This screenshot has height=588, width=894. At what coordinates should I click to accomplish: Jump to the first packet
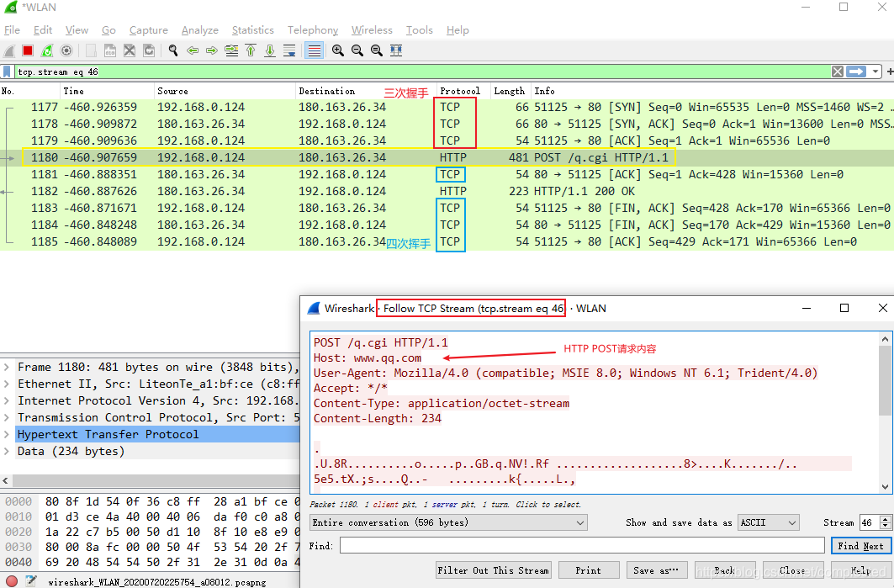[x=251, y=50]
